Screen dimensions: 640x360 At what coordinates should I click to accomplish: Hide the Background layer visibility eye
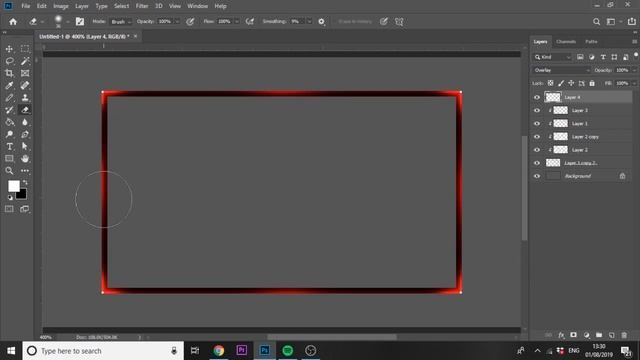[537, 176]
